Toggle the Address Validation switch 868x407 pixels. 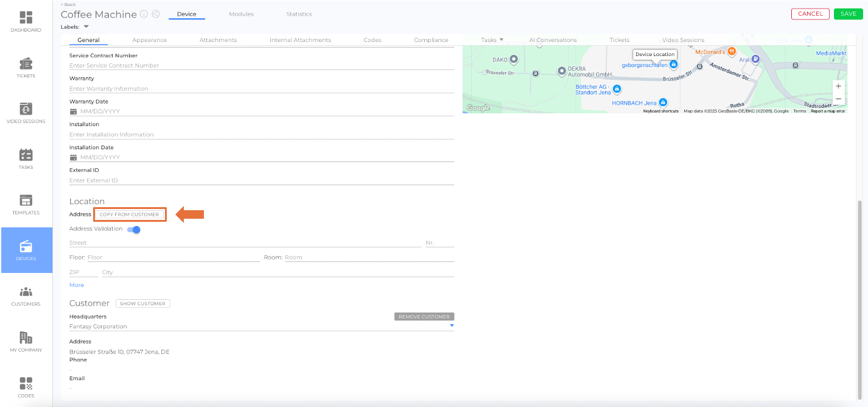point(133,229)
